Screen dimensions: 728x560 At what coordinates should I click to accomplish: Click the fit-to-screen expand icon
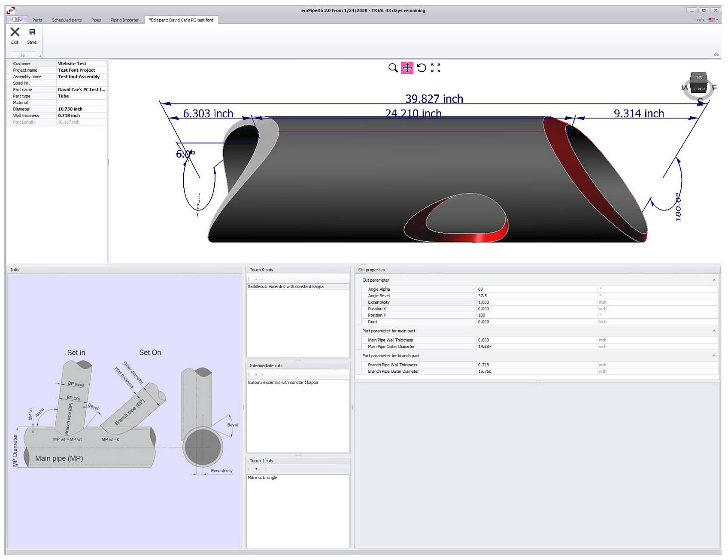(436, 68)
